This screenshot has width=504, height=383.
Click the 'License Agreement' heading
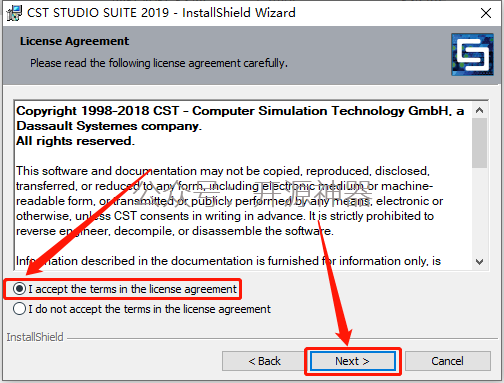coord(74,41)
